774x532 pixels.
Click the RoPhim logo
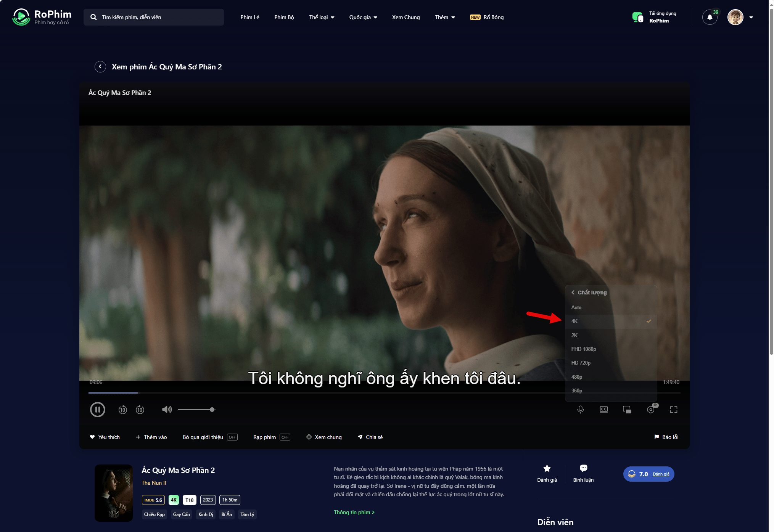[x=42, y=17]
